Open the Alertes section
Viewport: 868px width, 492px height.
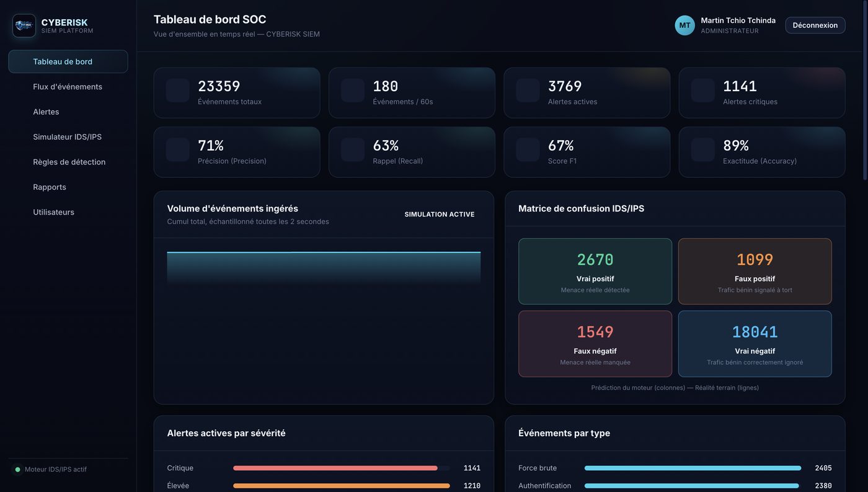[68, 112]
